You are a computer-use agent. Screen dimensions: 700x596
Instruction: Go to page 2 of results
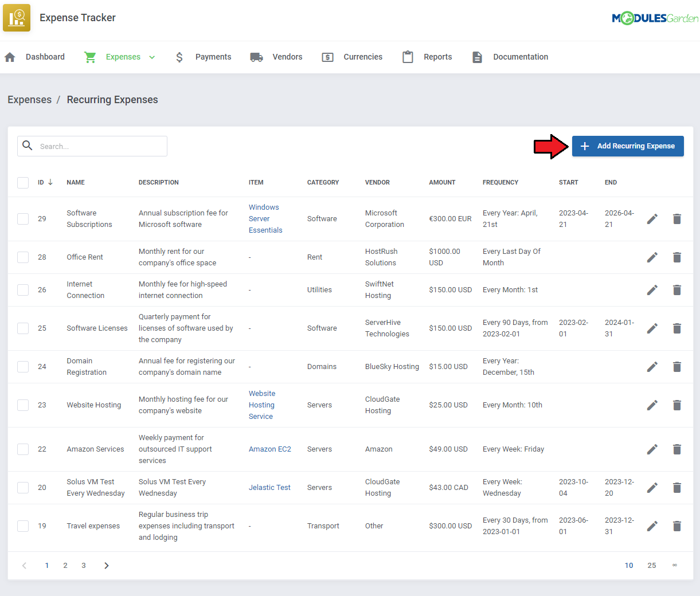pos(65,566)
